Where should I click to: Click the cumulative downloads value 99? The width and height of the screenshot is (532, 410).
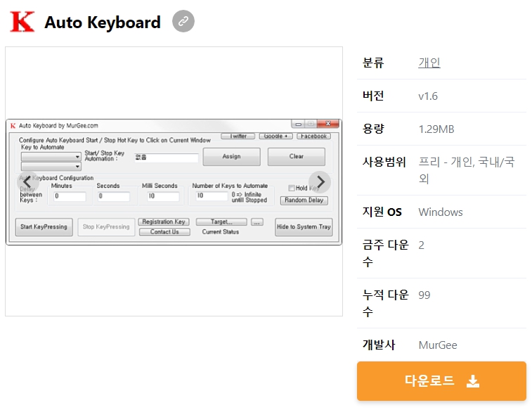click(424, 295)
